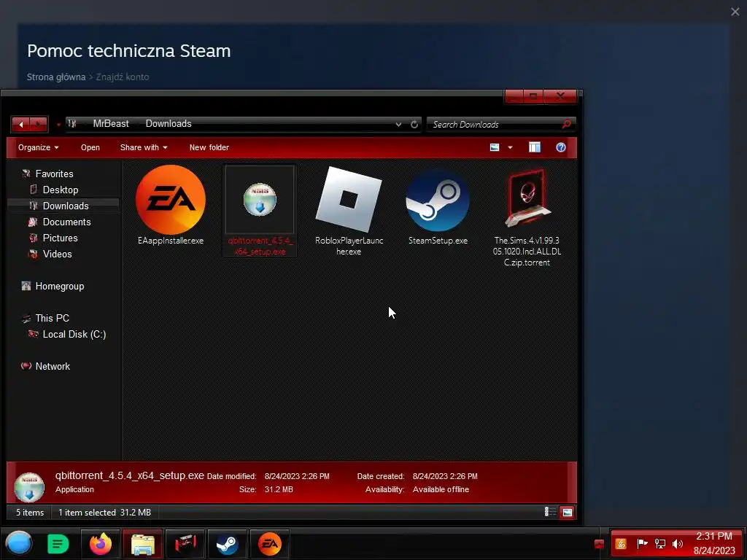This screenshot has height=560, width=747.
Task: Click the qbittorrent icon in the details pane
Action: click(x=29, y=486)
